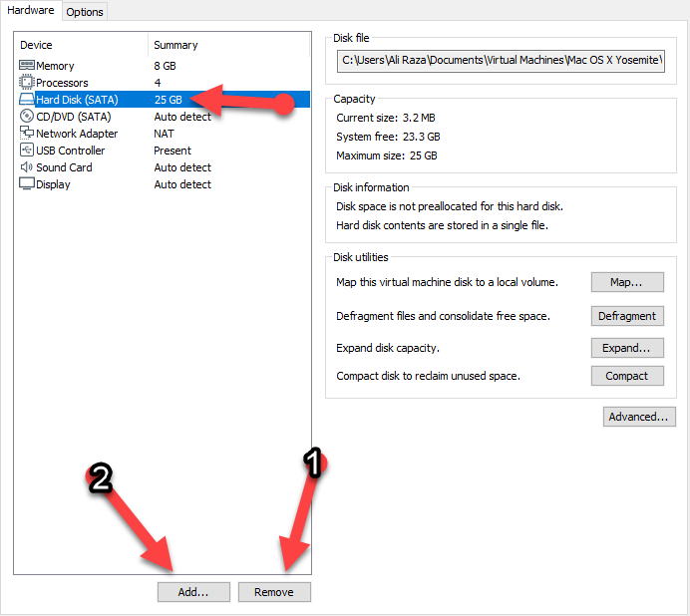
Task: Click the Processors chip icon
Action: (27, 83)
